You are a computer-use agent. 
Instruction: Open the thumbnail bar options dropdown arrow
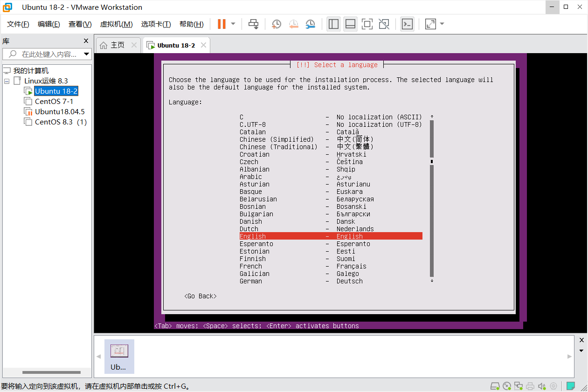581,351
